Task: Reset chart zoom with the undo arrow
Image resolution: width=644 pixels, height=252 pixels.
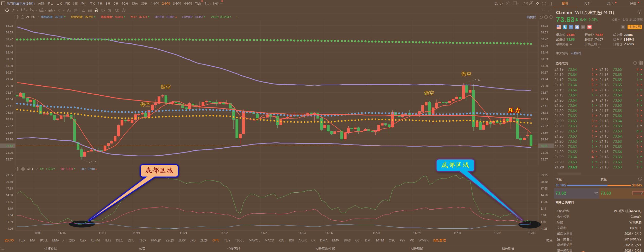Action: coord(541,17)
